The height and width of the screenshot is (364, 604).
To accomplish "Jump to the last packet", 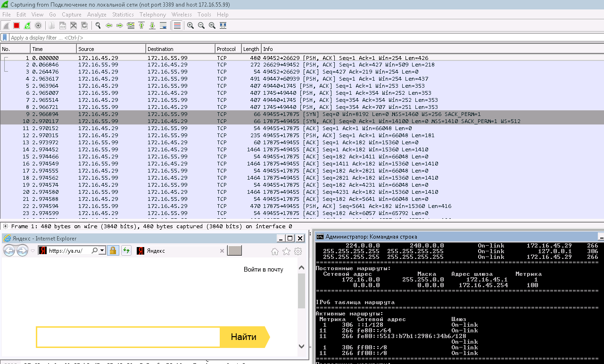I will pos(152,25).
